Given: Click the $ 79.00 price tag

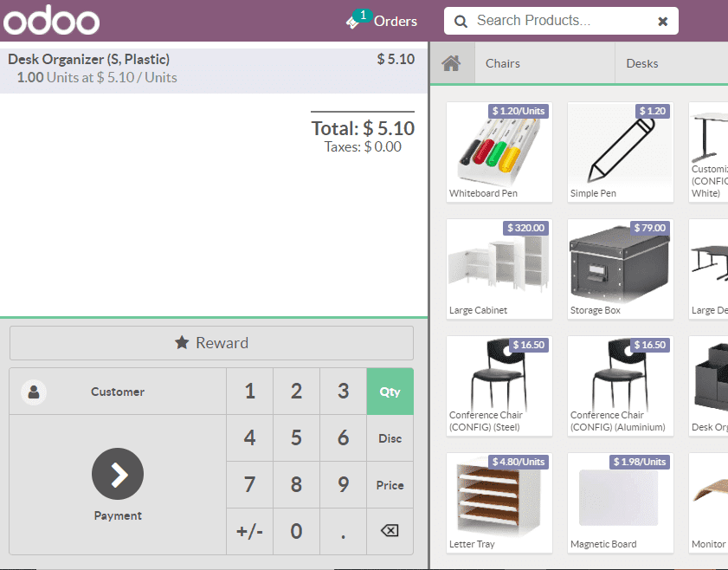Looking at the screenshot, I should (x=650, y=228).
